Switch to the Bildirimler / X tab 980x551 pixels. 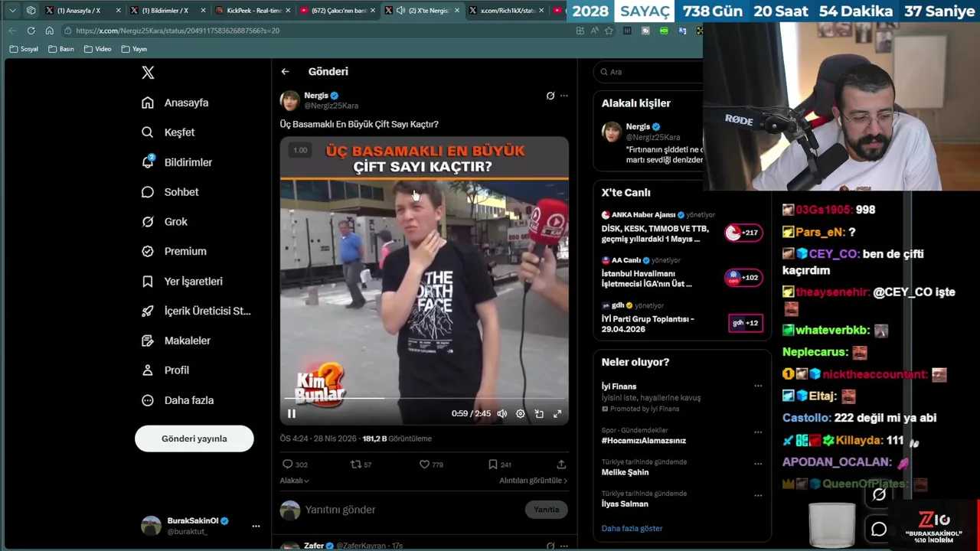(x=167, y=11)
